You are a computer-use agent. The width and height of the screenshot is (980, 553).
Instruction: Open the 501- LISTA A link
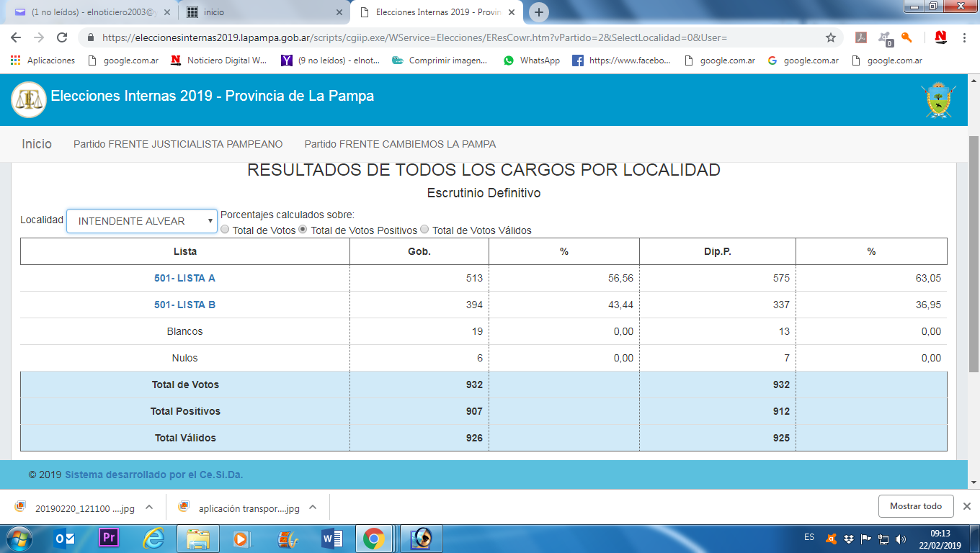tap(184, 278)
